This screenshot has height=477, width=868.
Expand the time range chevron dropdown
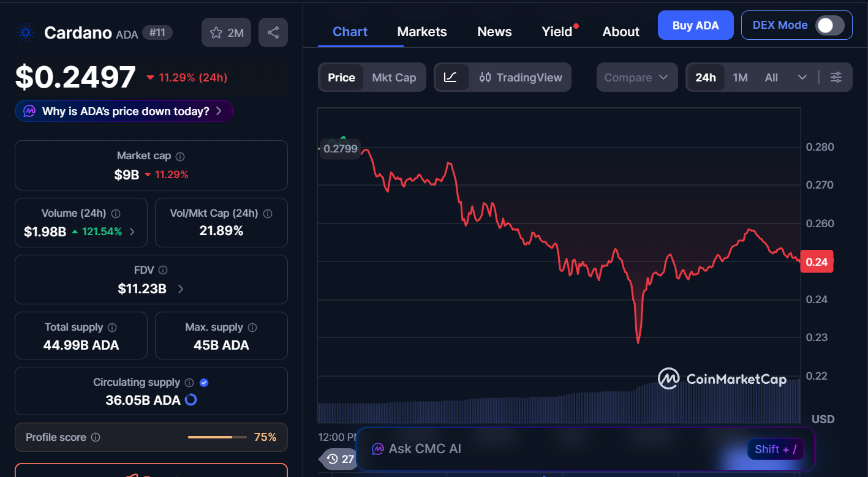tap(802, 77)
